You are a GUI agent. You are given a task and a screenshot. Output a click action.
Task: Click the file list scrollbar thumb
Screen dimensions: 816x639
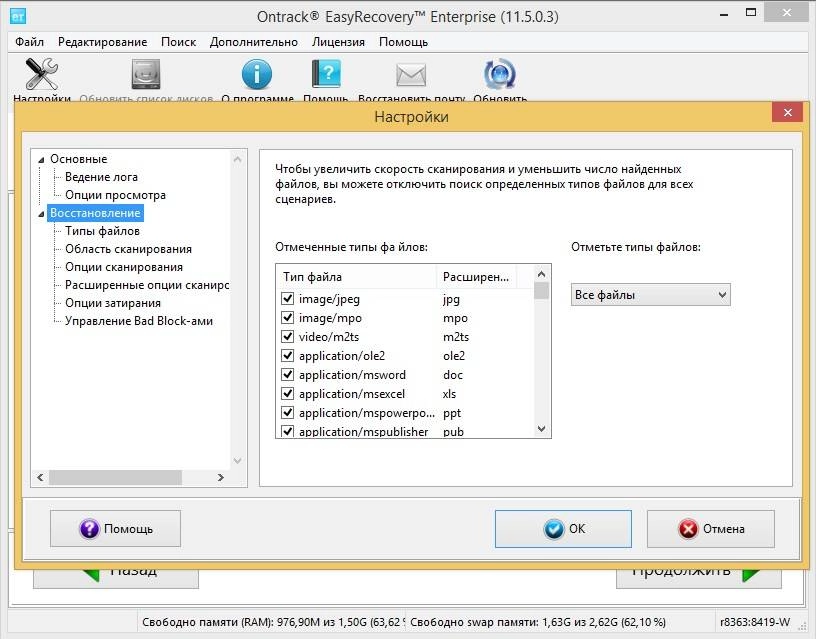pyautogui.click(x=541, y=290)
